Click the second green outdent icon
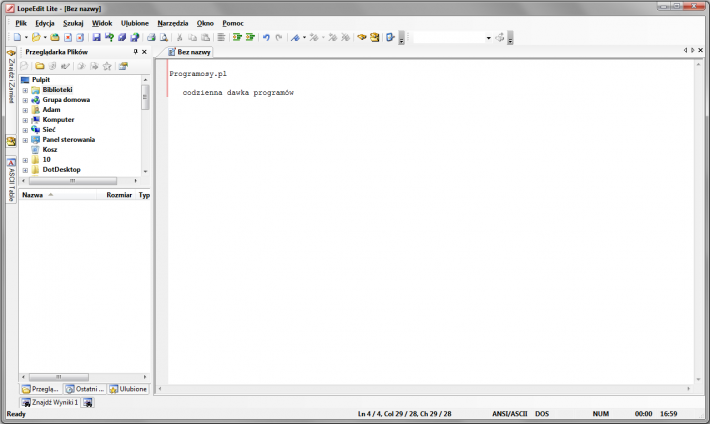Screen dimensions: 710x424 (x=250, y=38)
